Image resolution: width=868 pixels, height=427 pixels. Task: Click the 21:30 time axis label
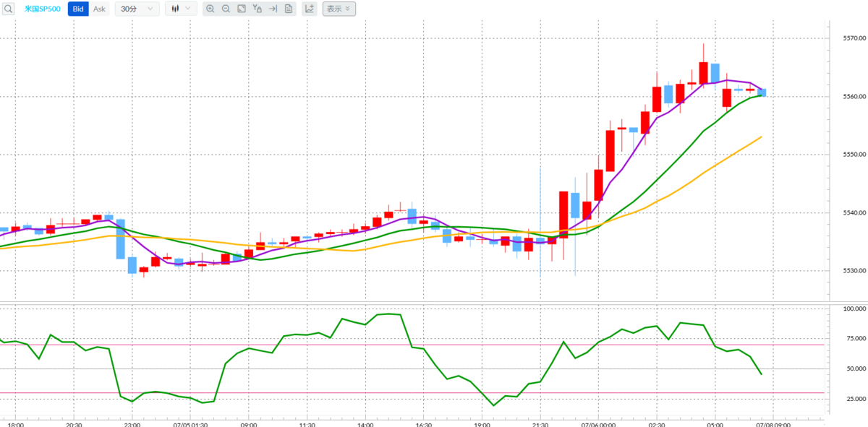click(540, 423)
